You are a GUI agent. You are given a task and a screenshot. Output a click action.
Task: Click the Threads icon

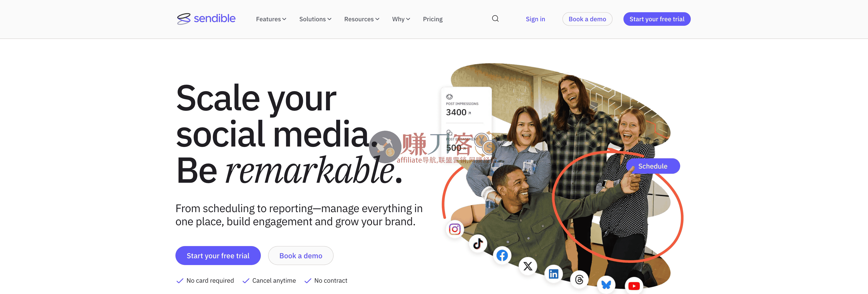pos(579,280)
